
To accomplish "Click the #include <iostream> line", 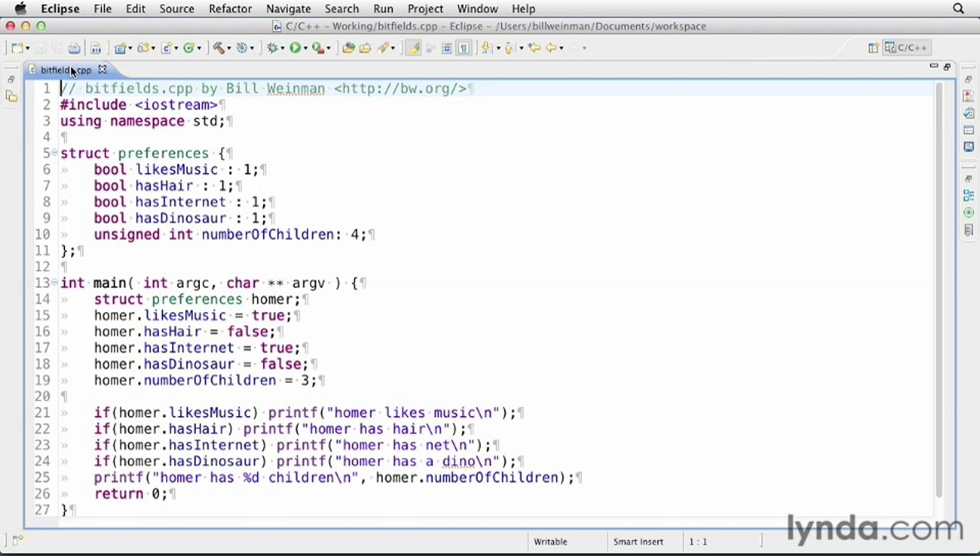I will click(x=139, y=104).
